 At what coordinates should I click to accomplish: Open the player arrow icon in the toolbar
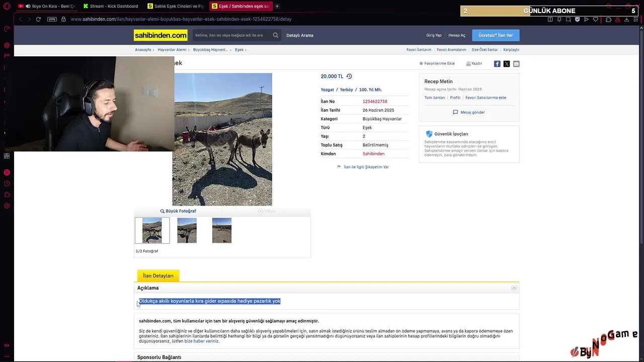pos(586,19)
